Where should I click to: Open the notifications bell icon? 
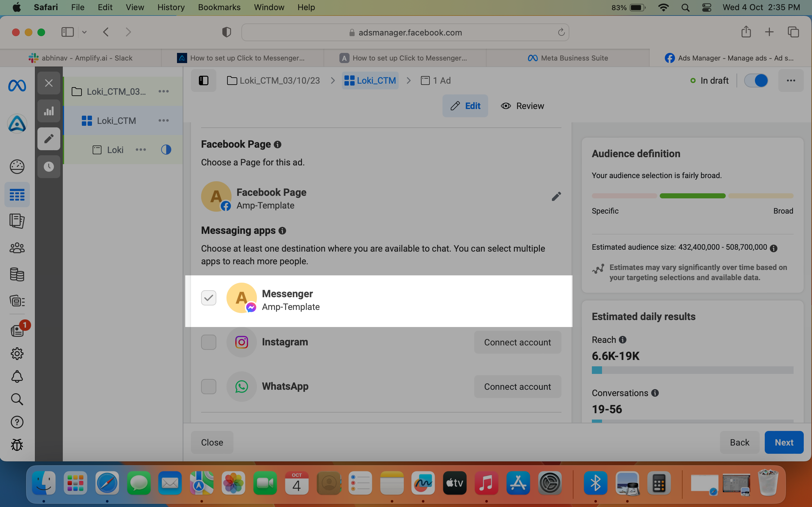tap(17, 376)
